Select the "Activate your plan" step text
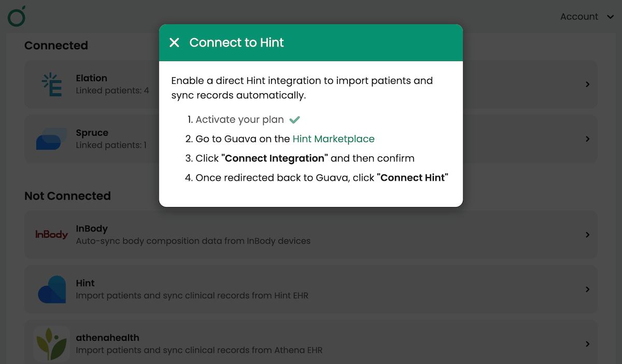This screenshot has width=622, height=364. coord(239,120)
